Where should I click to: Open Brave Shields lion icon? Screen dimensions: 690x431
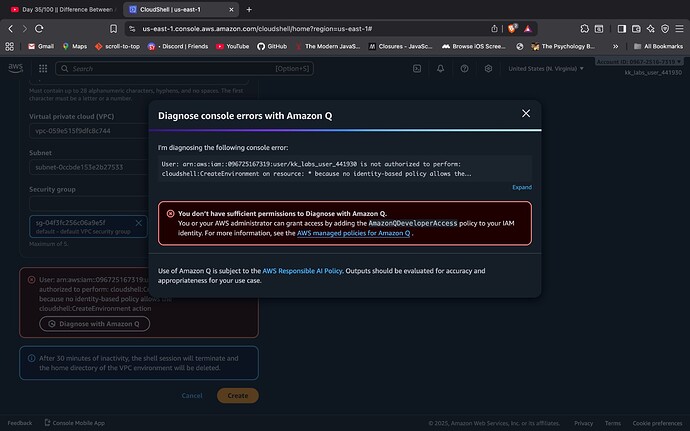point(512,29)
